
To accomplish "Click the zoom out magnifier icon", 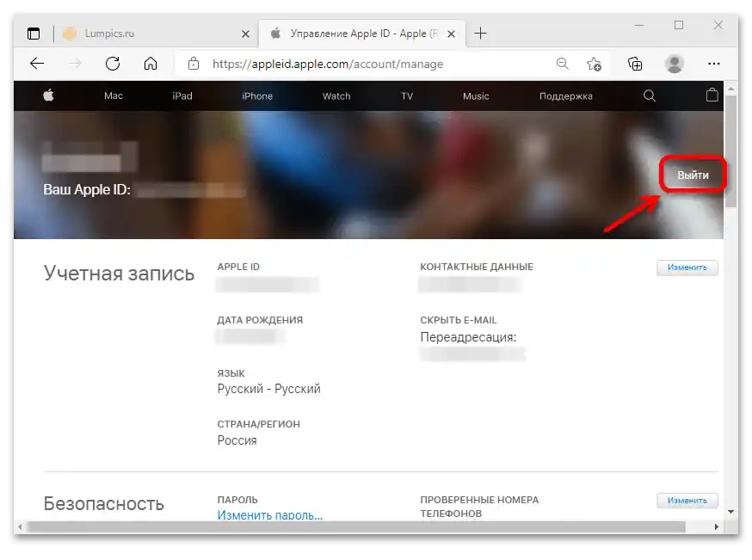I will point(563,64).
